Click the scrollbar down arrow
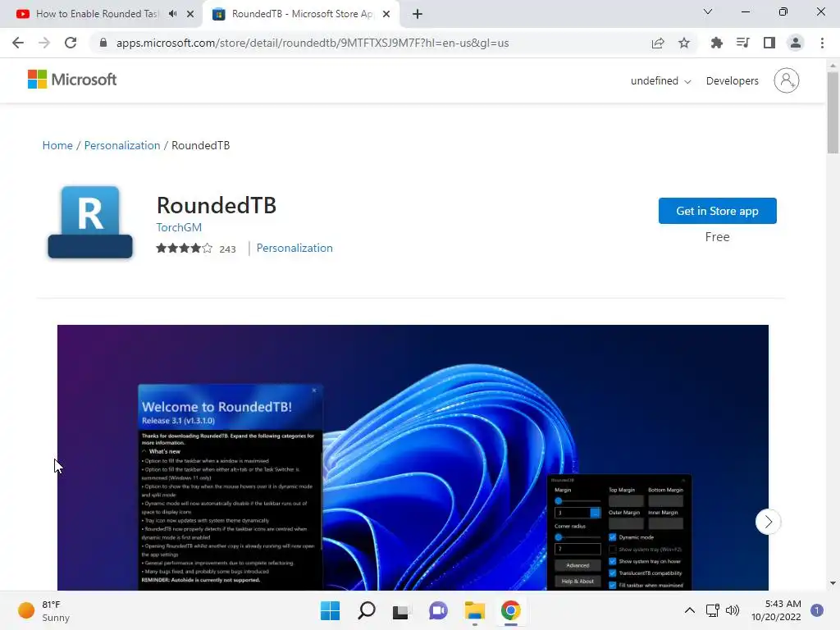Viewport: 840px width, 630px height. coord(833,583)
